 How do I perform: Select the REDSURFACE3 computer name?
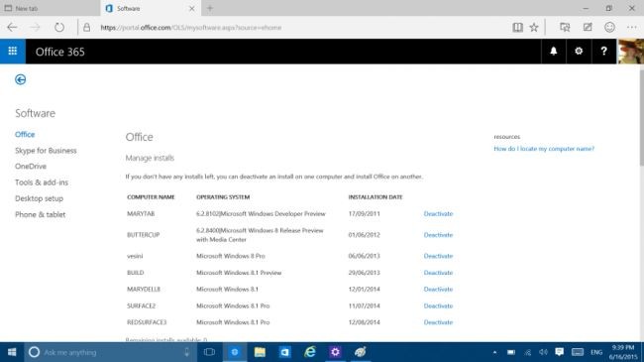[x=147, y=322]
